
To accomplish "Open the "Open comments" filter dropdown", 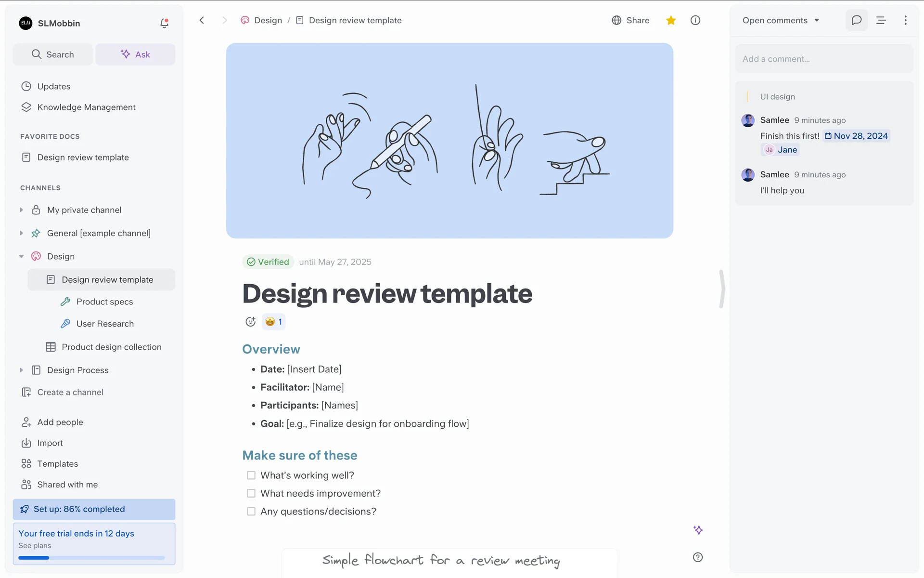I will [781, 20].
